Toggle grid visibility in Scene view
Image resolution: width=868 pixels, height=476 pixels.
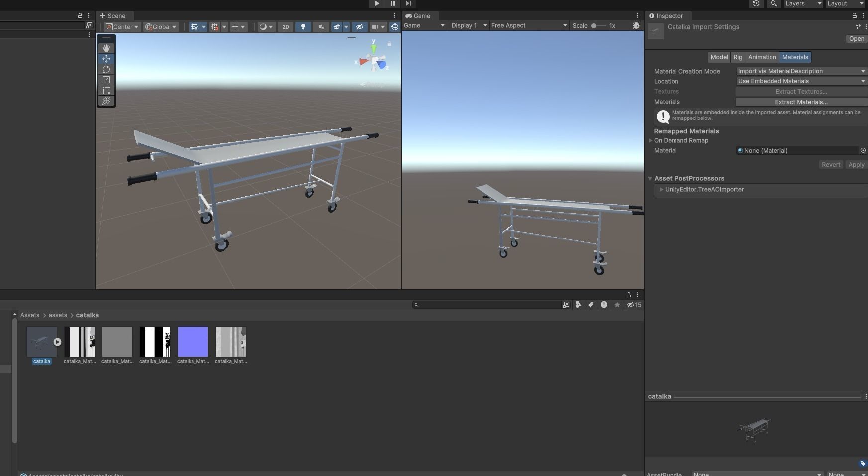pos(194,27)
